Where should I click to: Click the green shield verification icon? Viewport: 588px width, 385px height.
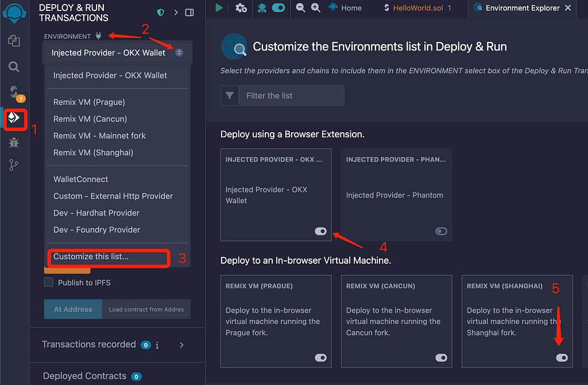pos(161,13)
